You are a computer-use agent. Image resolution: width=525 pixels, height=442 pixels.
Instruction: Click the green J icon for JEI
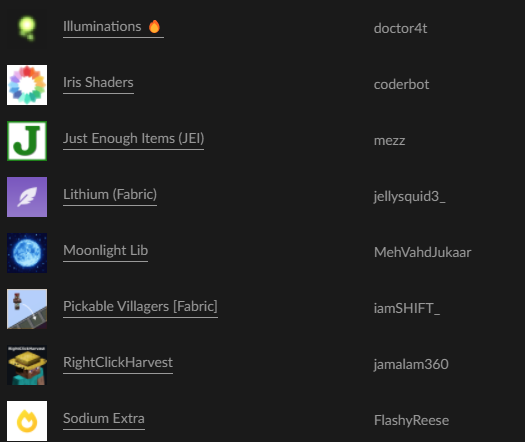click(x=27, y=141)
